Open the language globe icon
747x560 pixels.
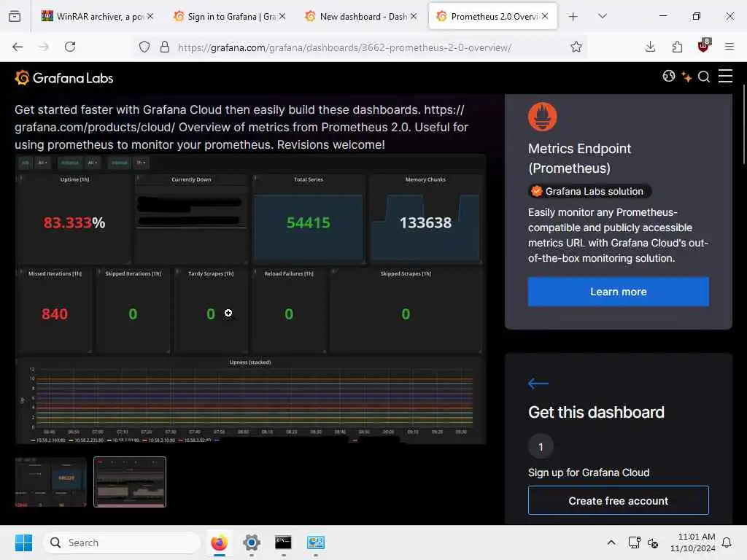tap(668, 76)
